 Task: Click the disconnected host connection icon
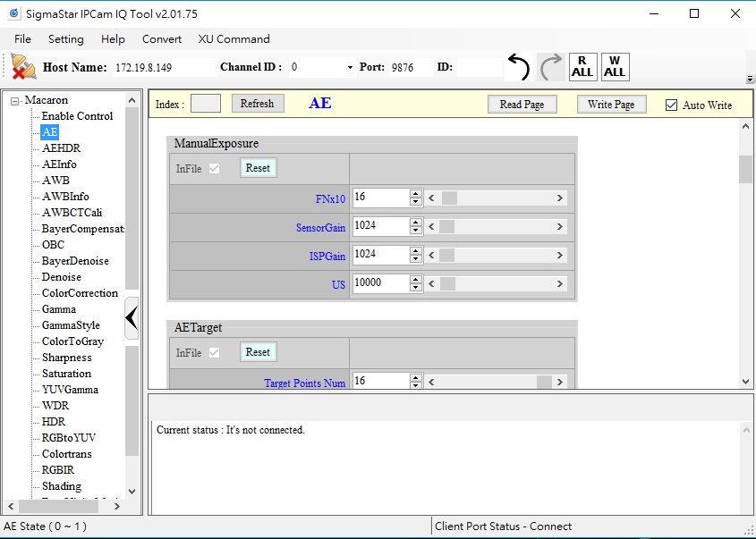click(24, 67)
